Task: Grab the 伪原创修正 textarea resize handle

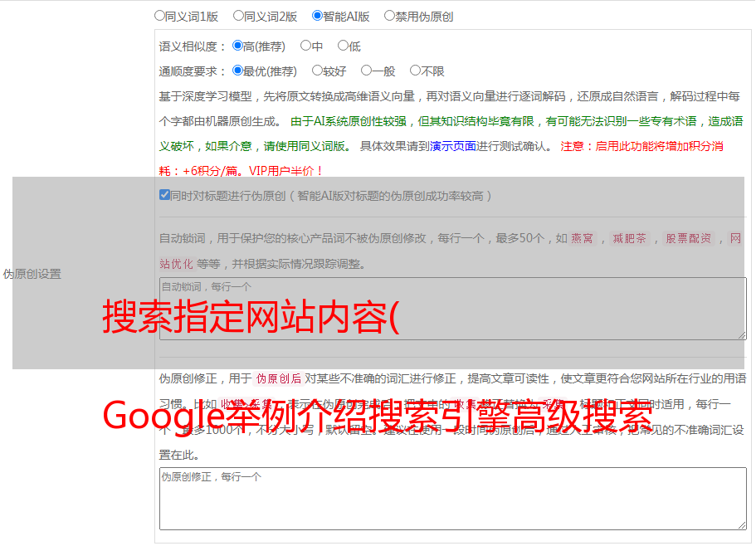Action: pyautogui.click(x=742, y=525)
